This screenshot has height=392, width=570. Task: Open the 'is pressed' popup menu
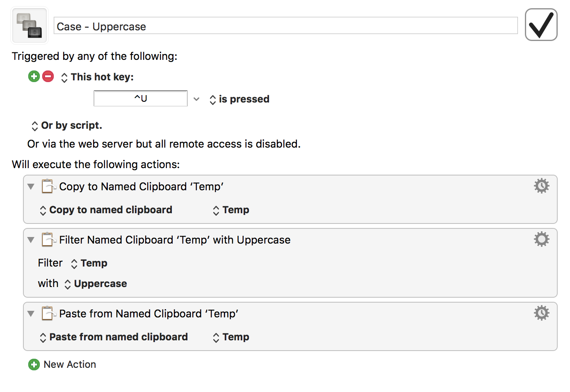click(239, 99)
